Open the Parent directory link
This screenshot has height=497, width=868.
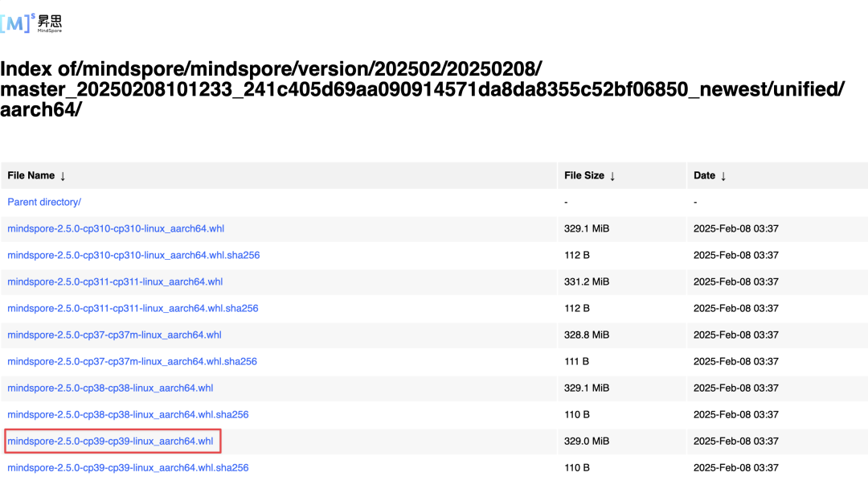coord(44,202)
